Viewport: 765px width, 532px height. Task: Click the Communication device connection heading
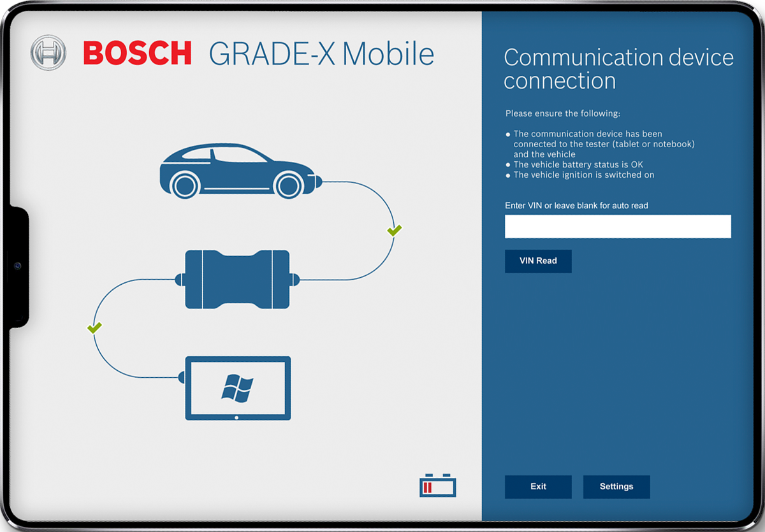click(x=618, y=69)
